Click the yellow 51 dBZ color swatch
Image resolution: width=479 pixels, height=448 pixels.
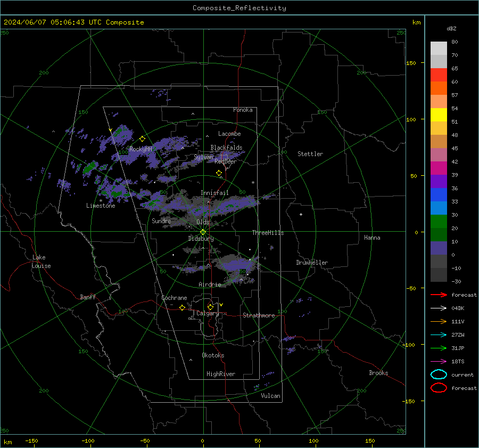click(439, 115)
